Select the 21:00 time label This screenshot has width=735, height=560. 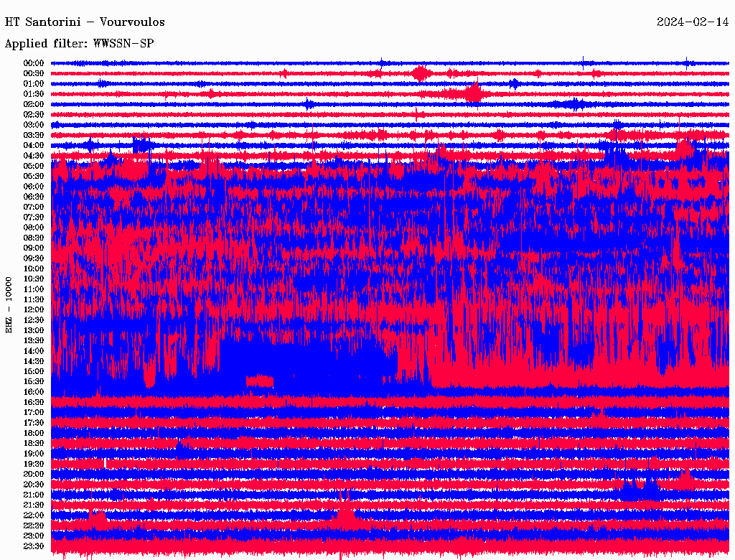click(34, 495)
